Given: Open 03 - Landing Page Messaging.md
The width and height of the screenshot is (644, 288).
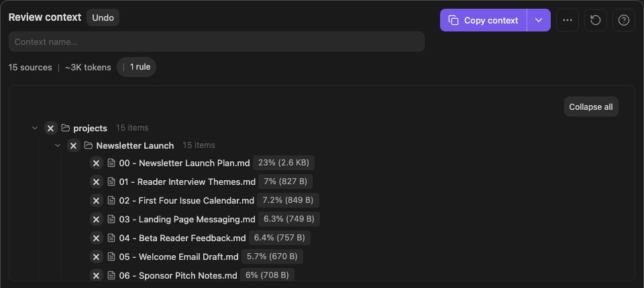Looking at the screenshot, I should click(187, 220).
